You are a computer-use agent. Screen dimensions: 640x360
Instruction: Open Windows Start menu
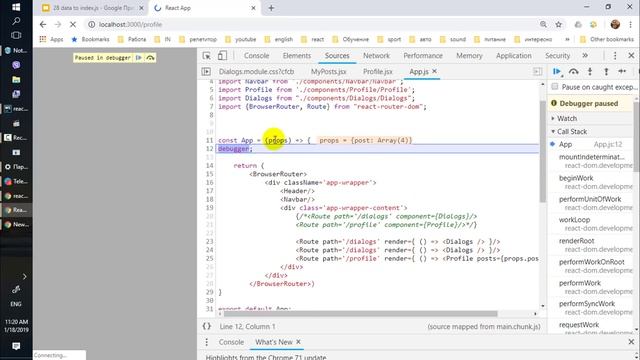pos(16,7)
